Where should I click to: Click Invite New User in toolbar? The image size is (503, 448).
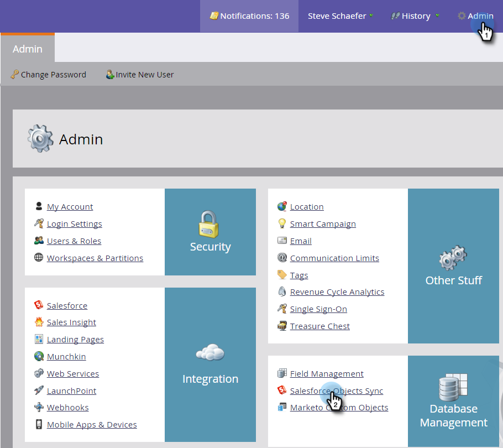[x=140, y=75]
